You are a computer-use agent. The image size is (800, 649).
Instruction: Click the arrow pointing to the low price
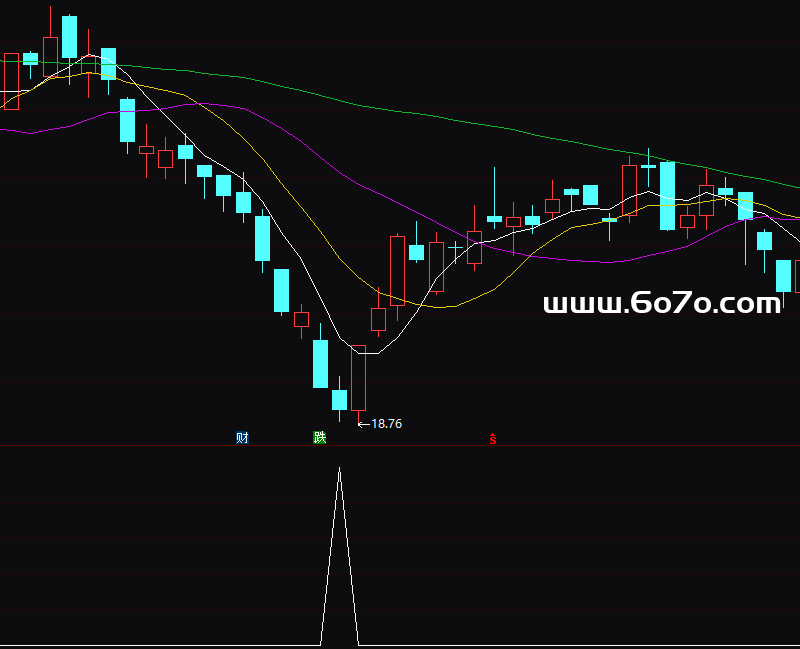363,424
